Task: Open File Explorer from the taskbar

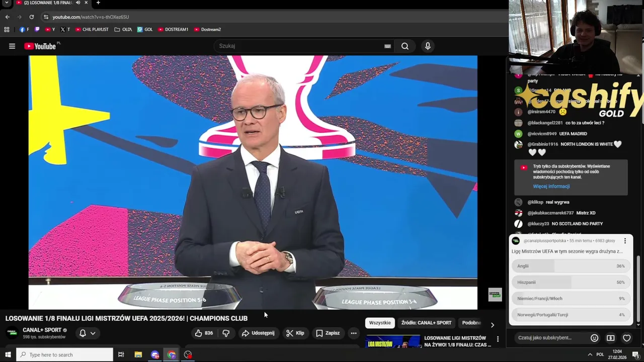Action: [x=138, y=354]
